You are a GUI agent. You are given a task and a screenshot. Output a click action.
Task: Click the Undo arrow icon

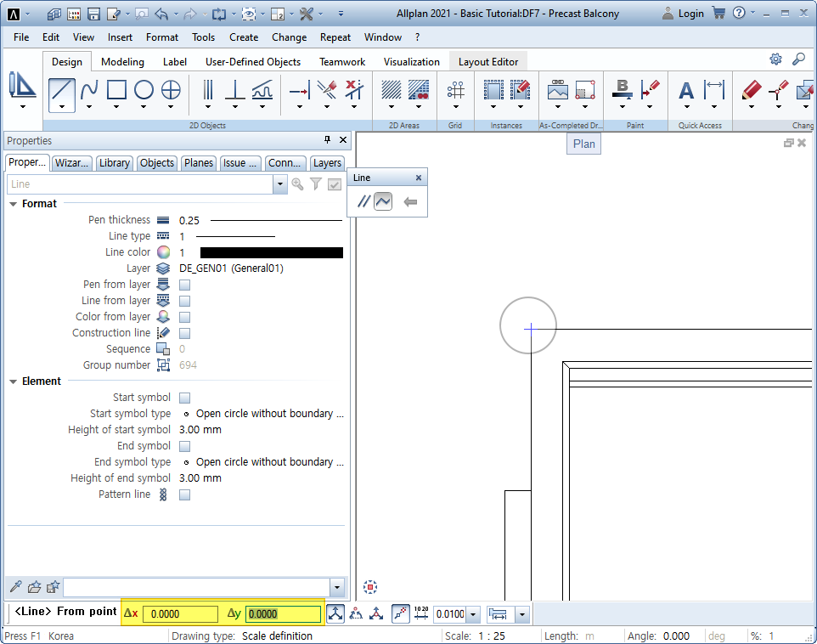161,14
